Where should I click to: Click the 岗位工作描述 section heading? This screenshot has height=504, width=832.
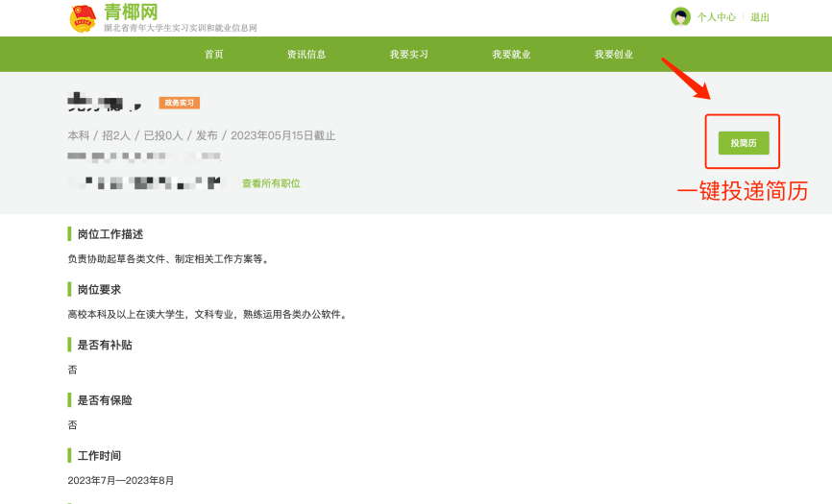[110, 234]
